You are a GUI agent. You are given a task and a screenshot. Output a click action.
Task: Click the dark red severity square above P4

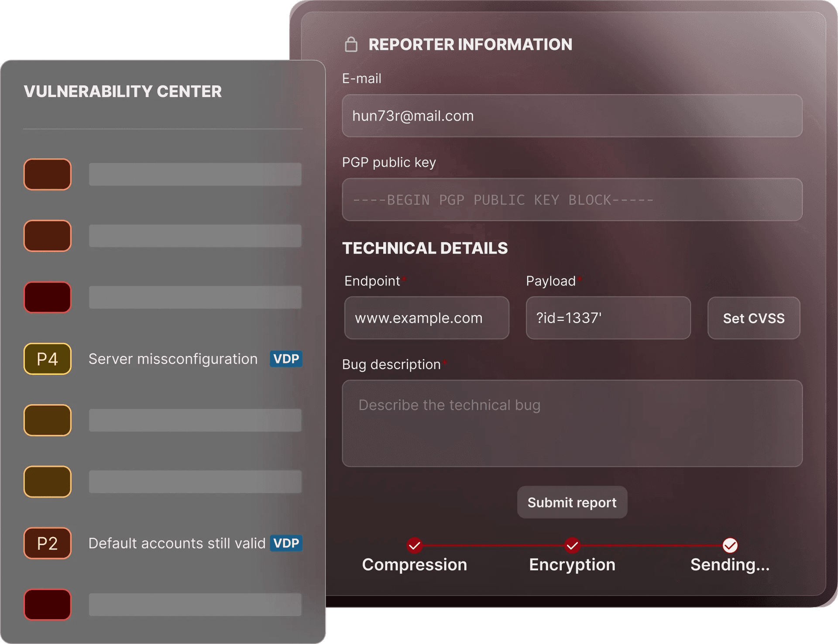(47, 297)
